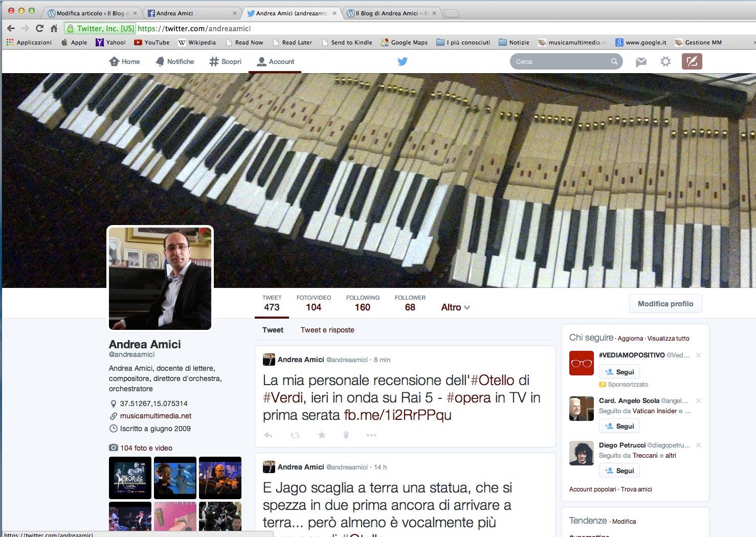Open more options on Otello recensione tweet
This screenshot has width=756, height=537.
pos(371,435)
